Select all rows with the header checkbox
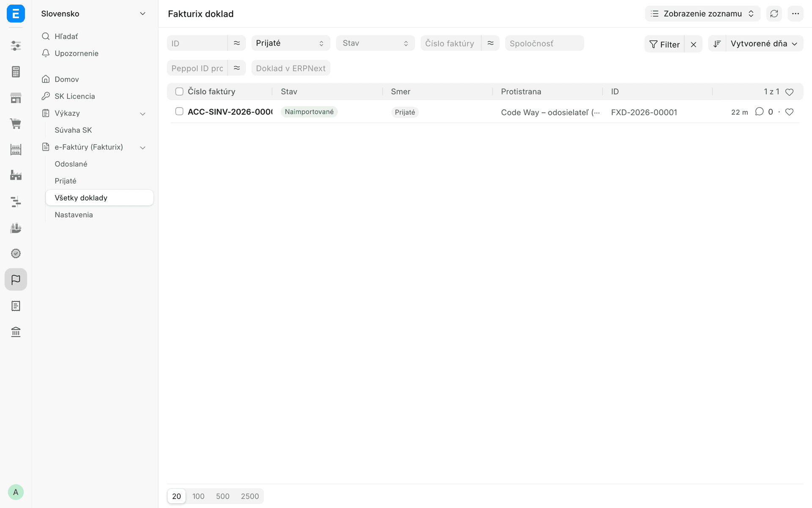Image resolution: width=812 pixels, height=508 pixels. pyautogui.click(x=179, y=91)
